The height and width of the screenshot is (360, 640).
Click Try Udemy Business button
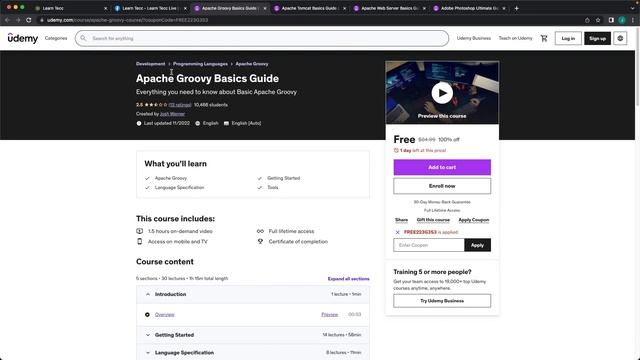coord(442,301)
